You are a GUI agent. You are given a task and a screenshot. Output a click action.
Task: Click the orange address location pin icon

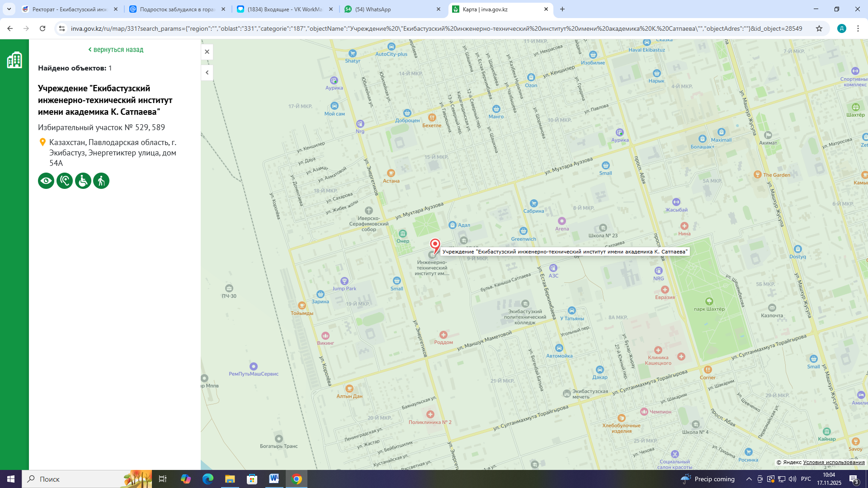(x=42, y=142)
